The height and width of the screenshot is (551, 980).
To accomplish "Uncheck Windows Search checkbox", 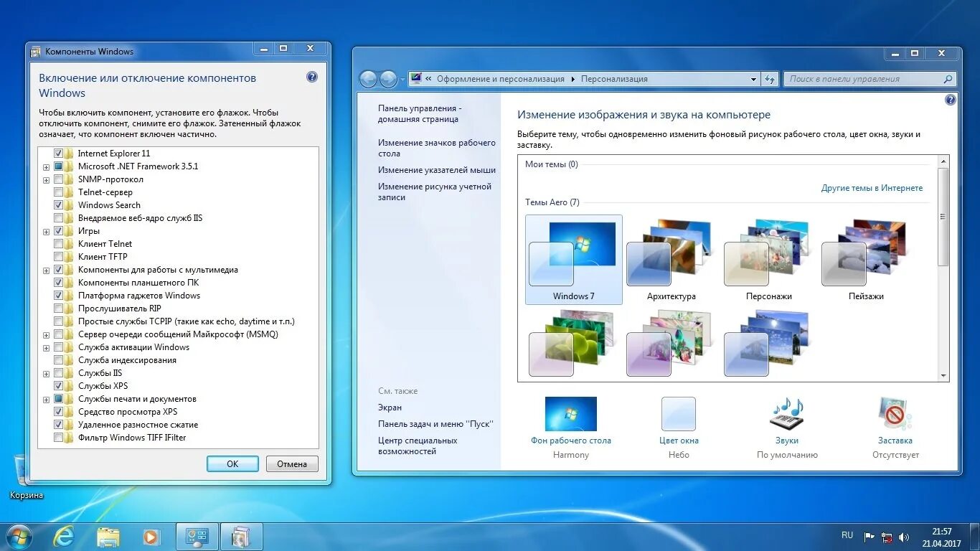I will tap(58, 205).
